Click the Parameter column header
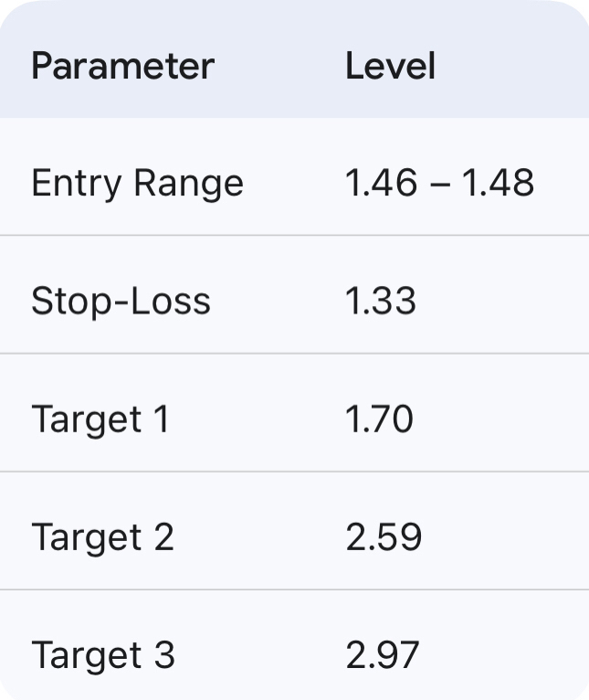 122,66
